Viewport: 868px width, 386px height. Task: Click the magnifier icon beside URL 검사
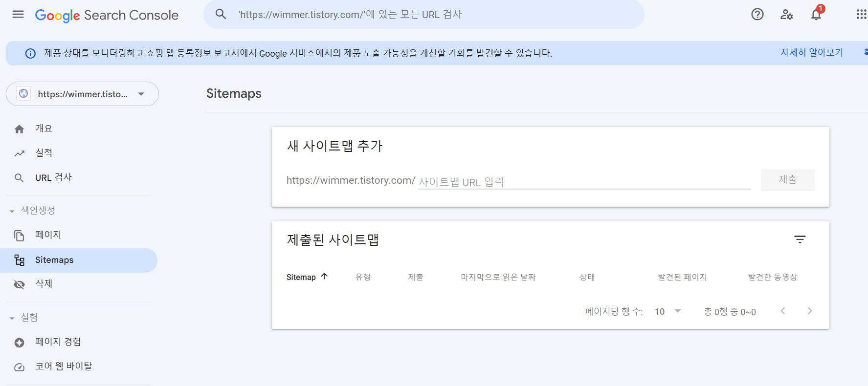pos(19,178)
